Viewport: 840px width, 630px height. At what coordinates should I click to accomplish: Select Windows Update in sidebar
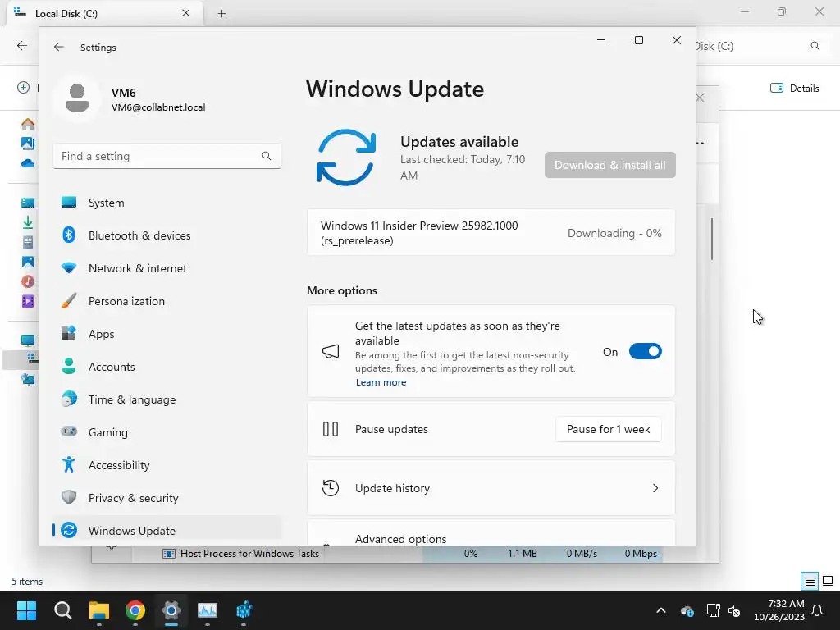coord(167,531)
